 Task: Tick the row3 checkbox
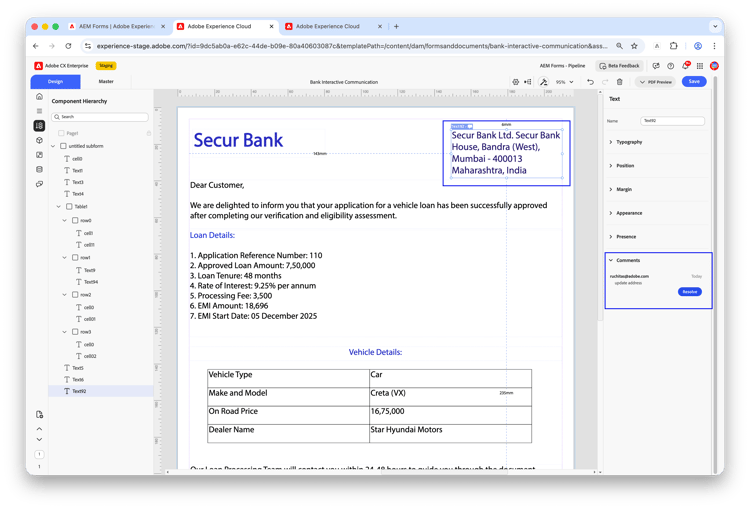coord(75,332)
